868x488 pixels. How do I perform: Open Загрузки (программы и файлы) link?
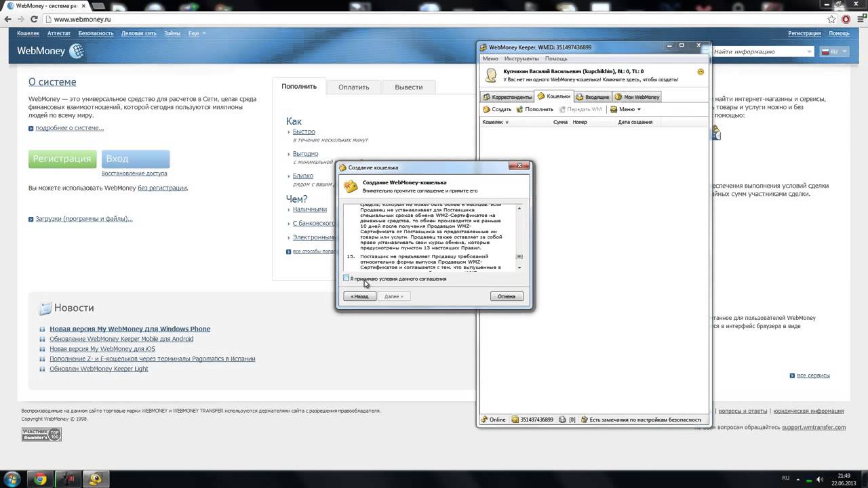coord(84,219)
